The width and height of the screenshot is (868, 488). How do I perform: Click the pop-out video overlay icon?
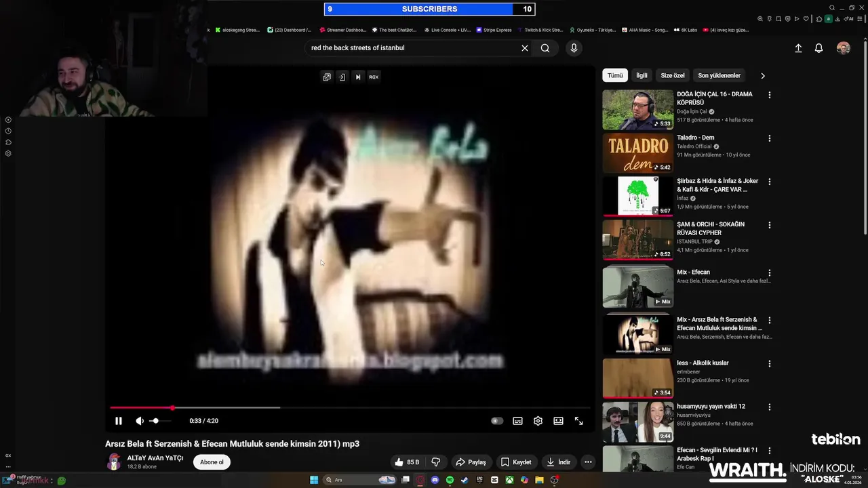pyautogui.click(x=327, y=77)
